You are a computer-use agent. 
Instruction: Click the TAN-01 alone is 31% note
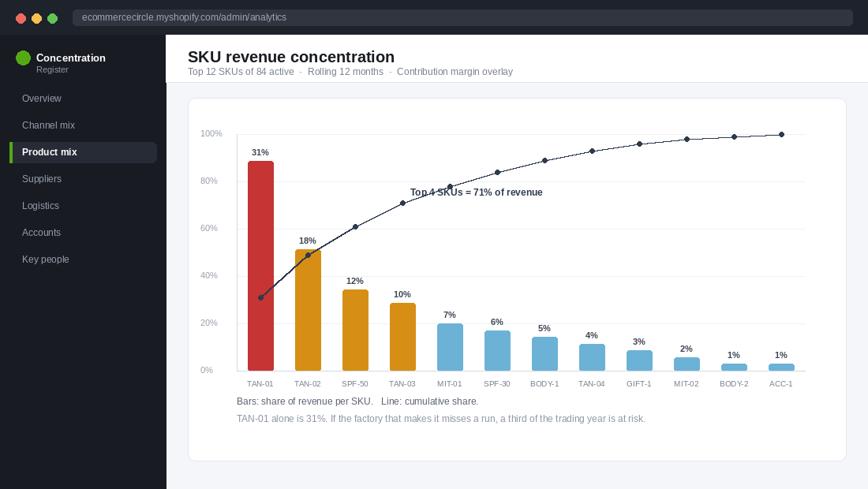440,419
